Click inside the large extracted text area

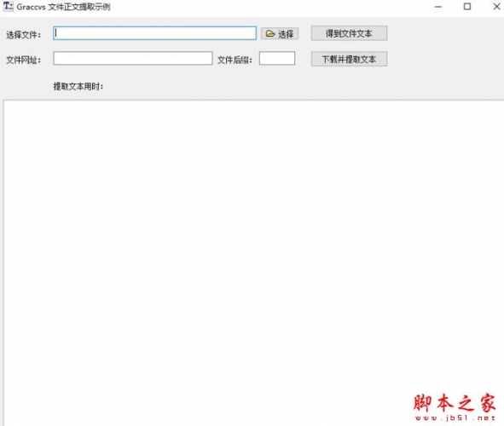[x=253, y=262]
